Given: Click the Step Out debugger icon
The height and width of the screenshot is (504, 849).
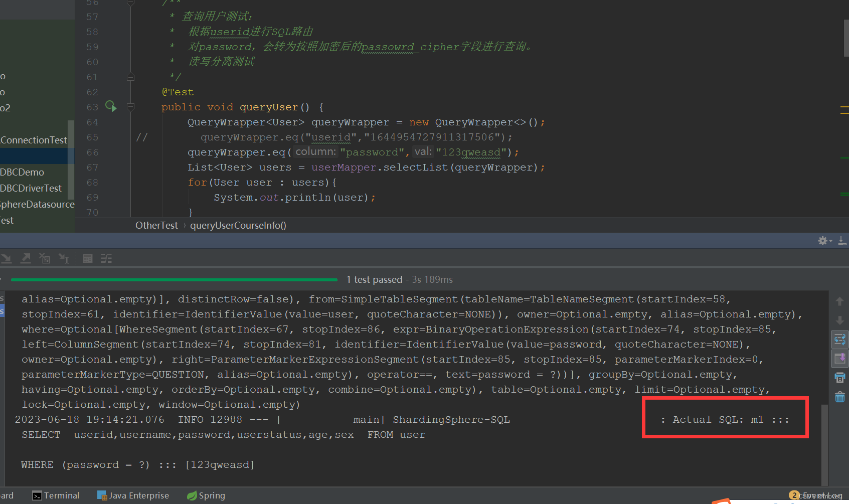Looking at the screenshot, I should click(x=26, y=258).
